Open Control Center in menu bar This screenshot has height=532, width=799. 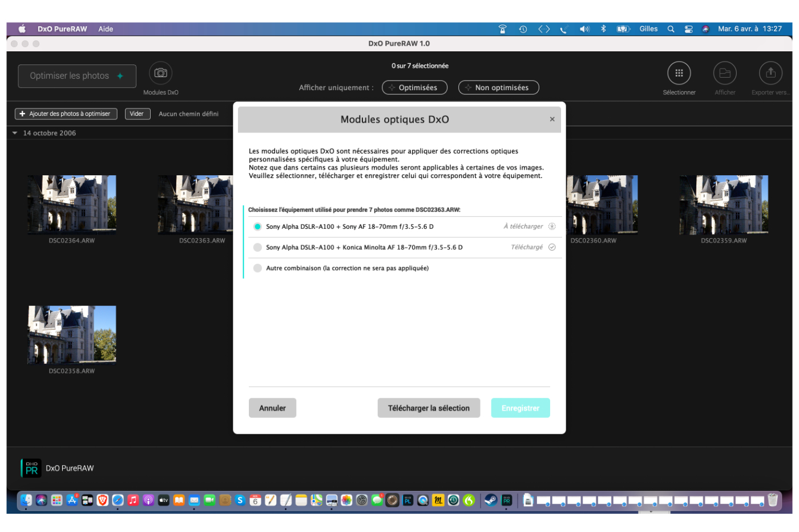pyautogui.click(x=689, y=29)
